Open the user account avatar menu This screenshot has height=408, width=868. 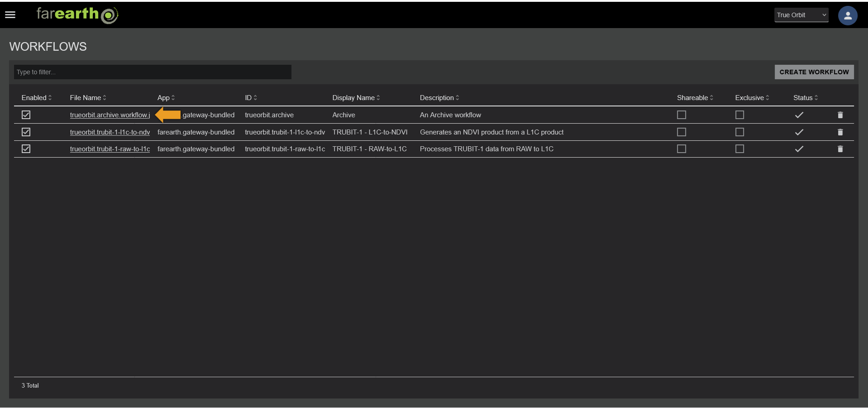[x=847, y=15]
